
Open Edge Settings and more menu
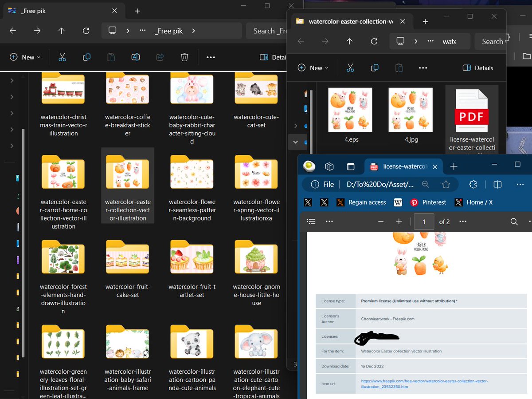520,184
